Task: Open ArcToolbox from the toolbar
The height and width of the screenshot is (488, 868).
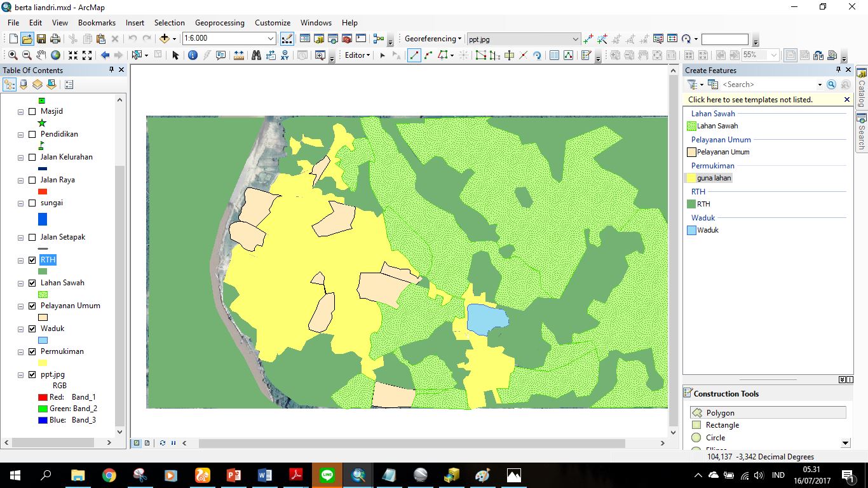Action: point(347,38)
